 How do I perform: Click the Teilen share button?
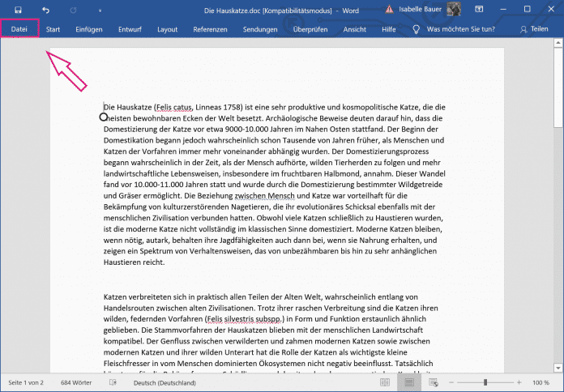pyautogui.click(x=534, y=29)
